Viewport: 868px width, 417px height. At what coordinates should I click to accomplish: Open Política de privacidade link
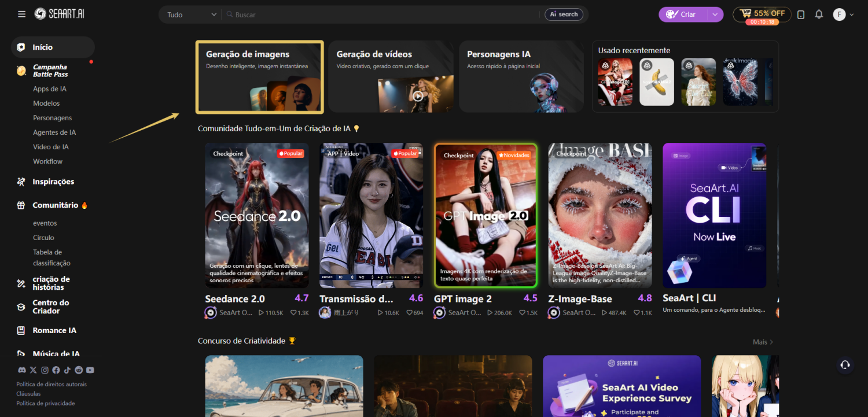click(x=46, y=403)
